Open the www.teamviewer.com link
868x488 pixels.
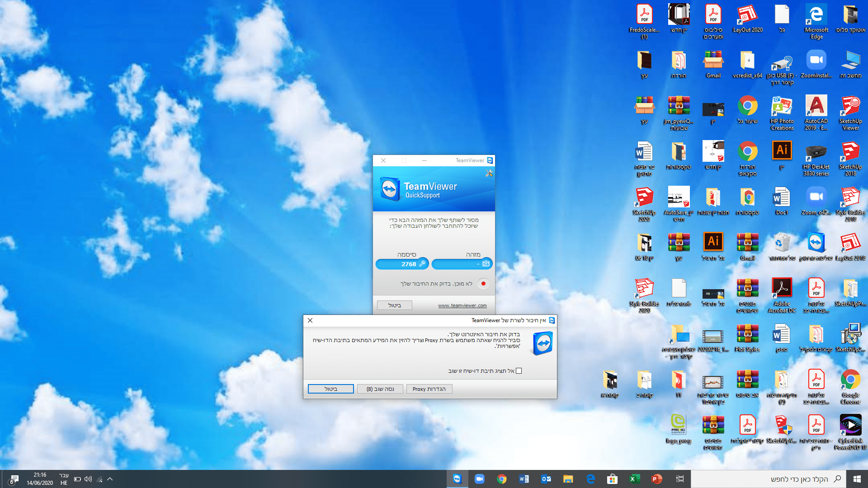(x=462, y=306)
